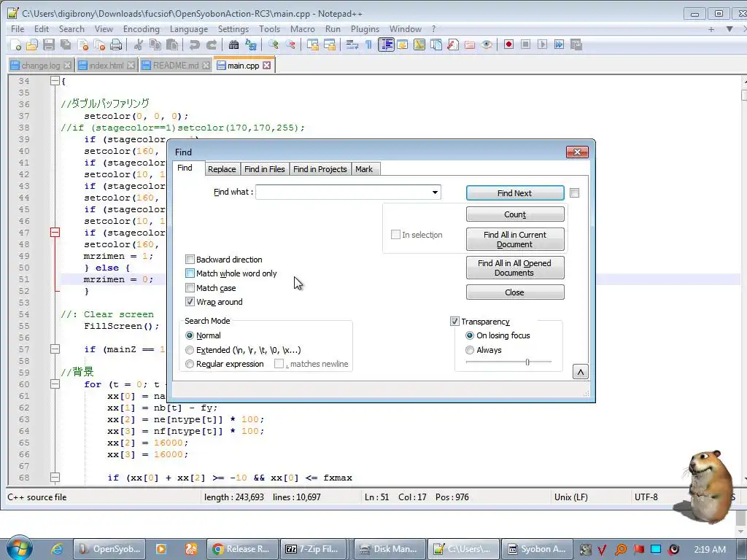Enable Backward direction checkbox
The image size is (747, 560).
click(x=190, y=260)
